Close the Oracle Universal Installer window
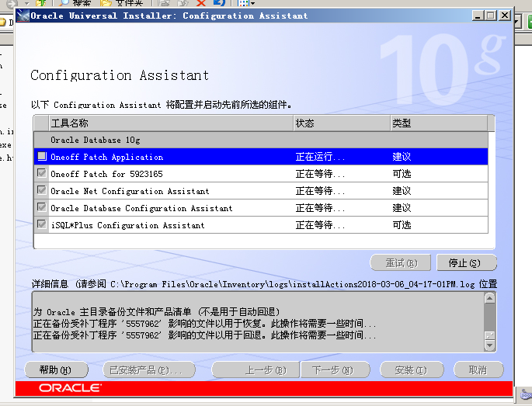The image size is (532, 406). (505, 16)
